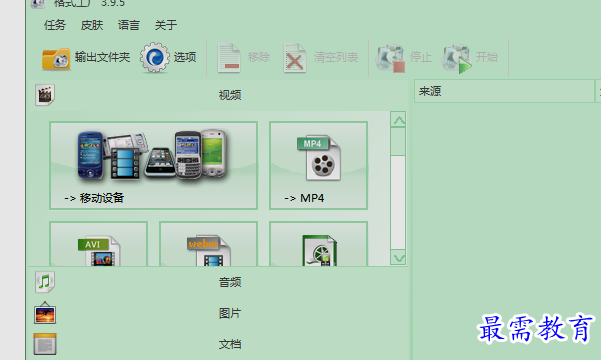The image size is (601, 360).
Task: Click the 开始 text label
Action: coord(487,57)
